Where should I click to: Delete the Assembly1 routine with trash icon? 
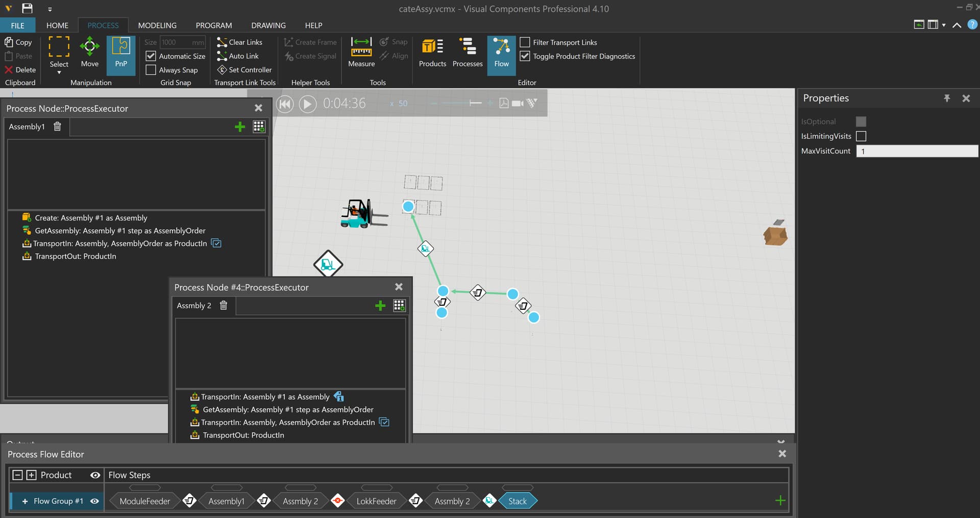tap(57, 127)
